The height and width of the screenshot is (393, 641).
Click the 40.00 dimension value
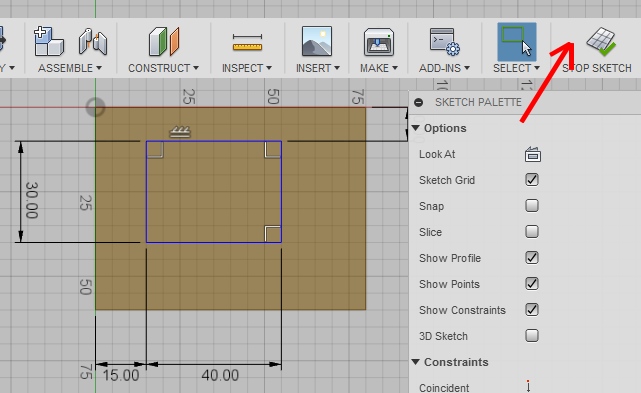click(x=220, y=375)
